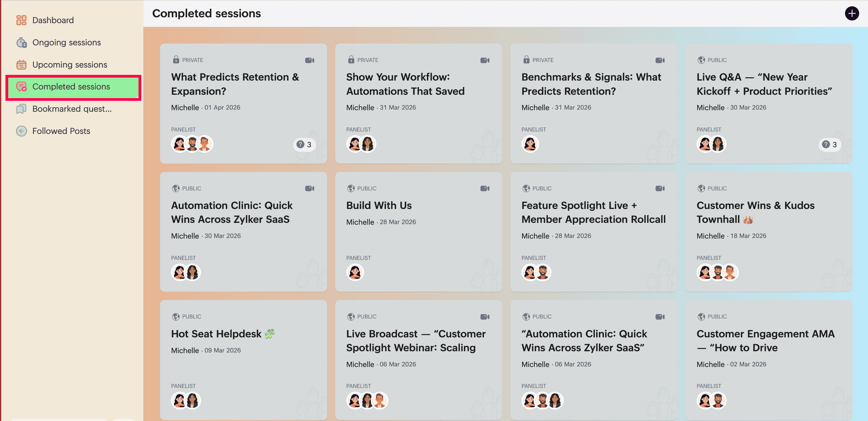Select Completed sessions in the sidebar
The height and width of the screenshot is (421, 868).
point(73,87)
